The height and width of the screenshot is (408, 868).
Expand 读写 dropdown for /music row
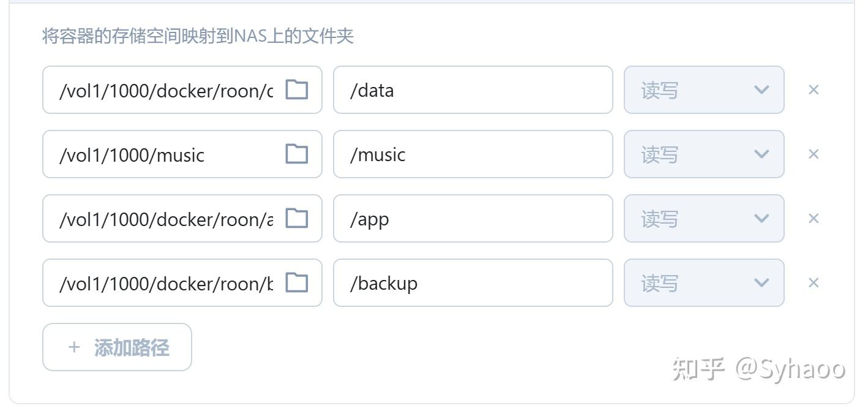pyautogui.click(x=704, y=154)
